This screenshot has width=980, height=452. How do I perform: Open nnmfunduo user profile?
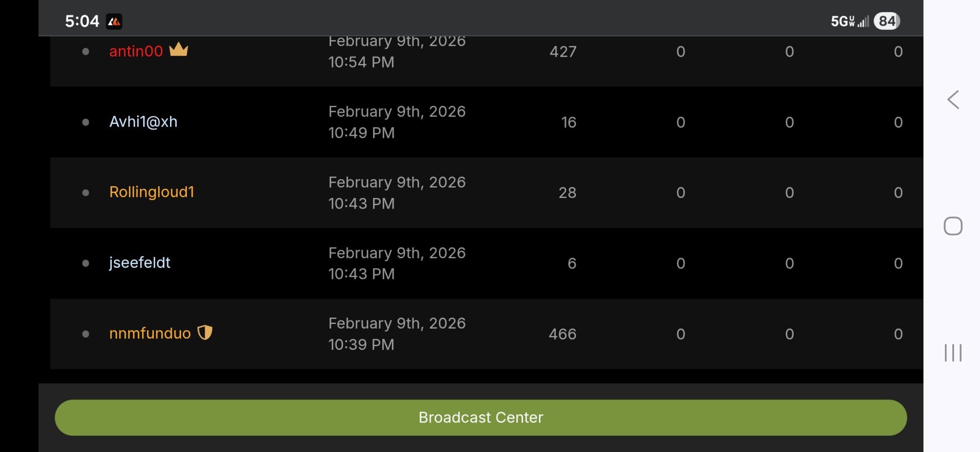150,333
